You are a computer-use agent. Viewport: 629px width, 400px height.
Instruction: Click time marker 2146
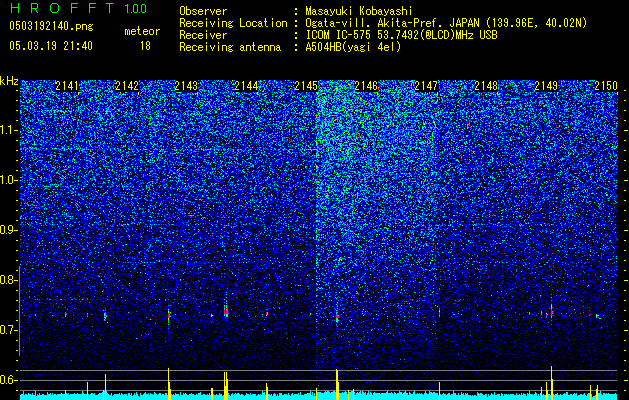click(x=366, y=86)
